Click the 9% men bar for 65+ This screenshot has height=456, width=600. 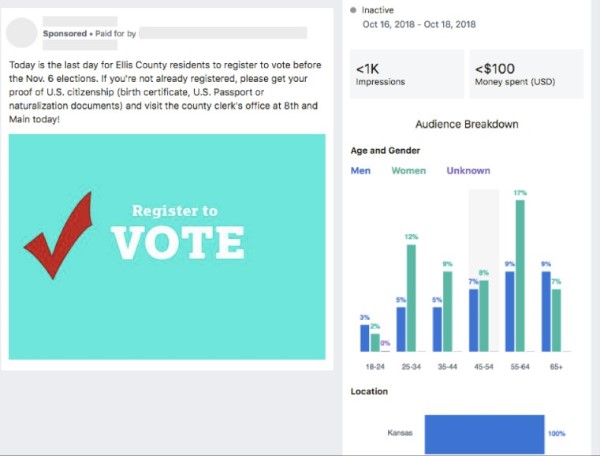pyautogui.click(x=546, y=311)
